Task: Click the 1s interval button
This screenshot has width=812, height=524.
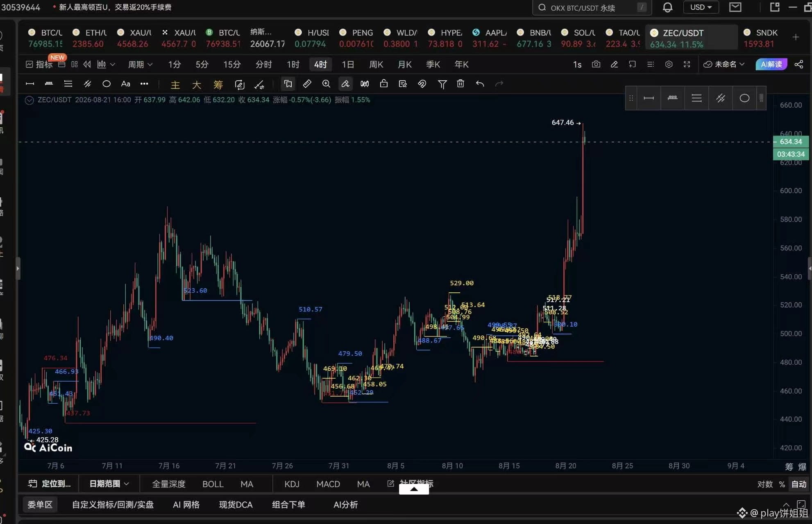Action: 577,64
